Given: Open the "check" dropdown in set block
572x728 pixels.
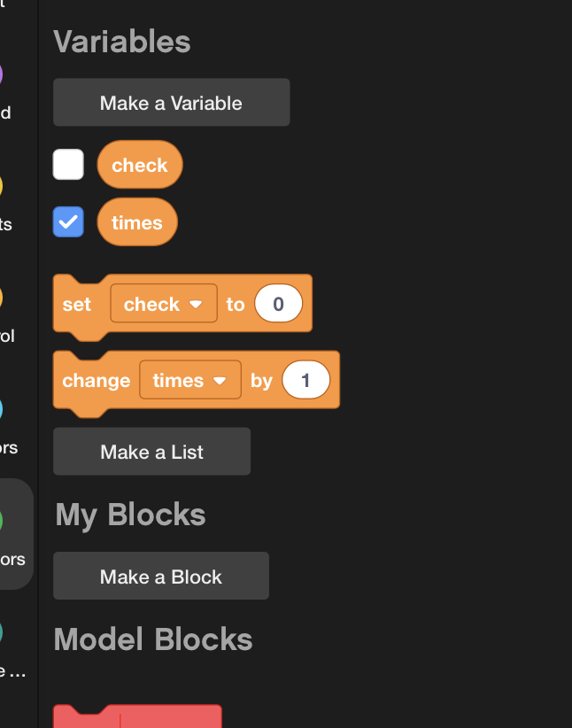Looking at the screenshot, I should [x=163, y=304].
